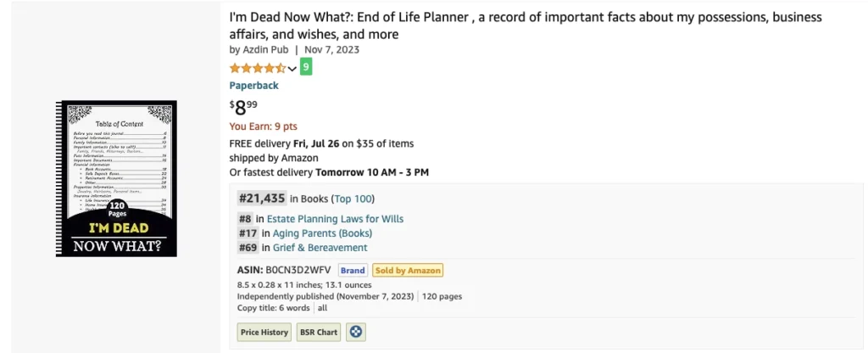Screen dimensions: 868x353
Task: Click the #21,435 bestseller rank badge
Action: click(x=262, y=199)
